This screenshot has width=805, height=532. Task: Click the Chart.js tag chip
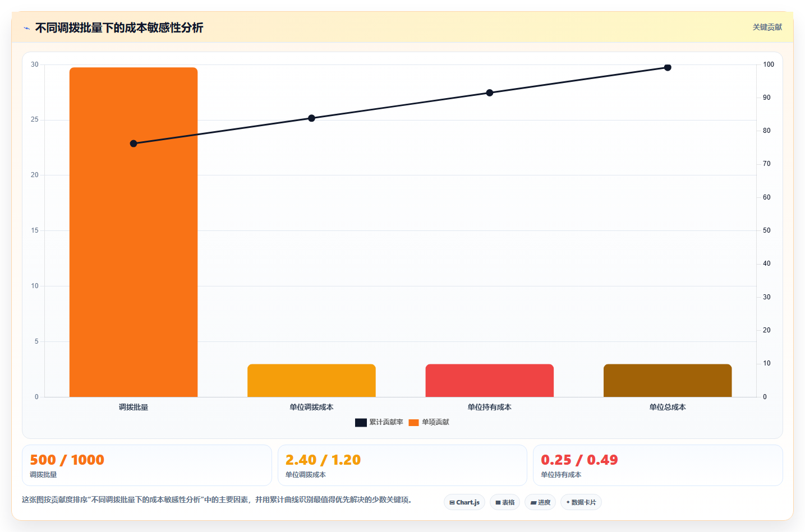(x=464, y=502)
